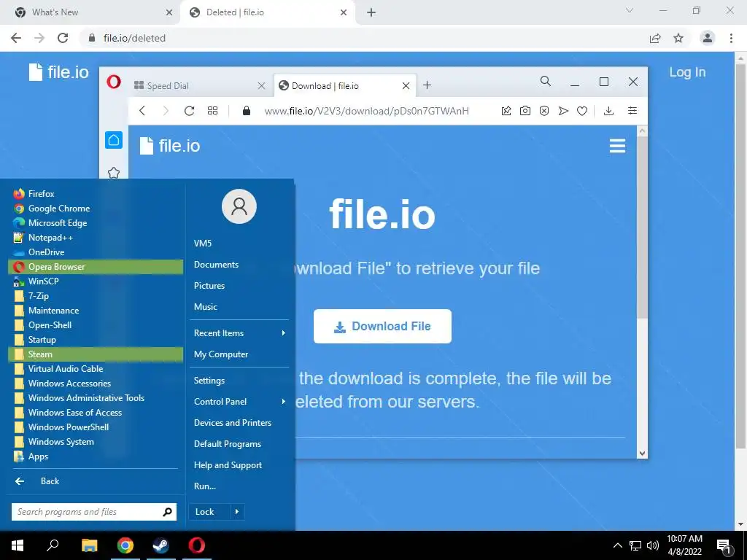Image resolution: width=747 pixels, height=560 pixels.
Task: Click Opera page scrollbar down arrow
Action: coord(642,454)
